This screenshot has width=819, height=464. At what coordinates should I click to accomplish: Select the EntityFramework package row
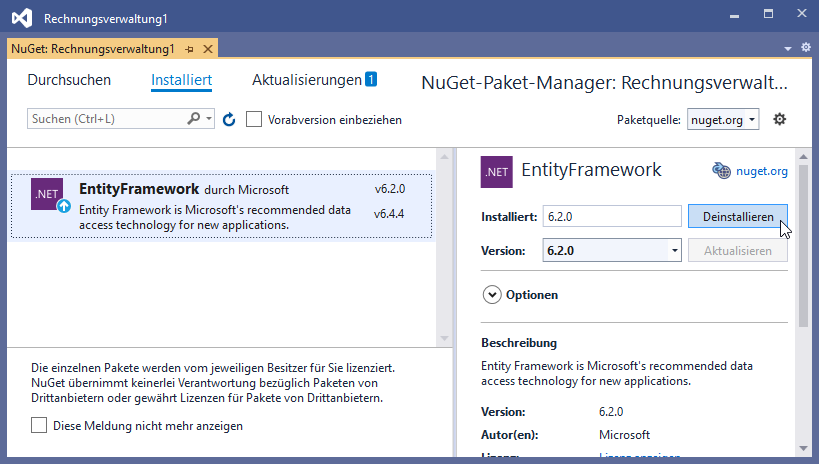pos(221,206)
